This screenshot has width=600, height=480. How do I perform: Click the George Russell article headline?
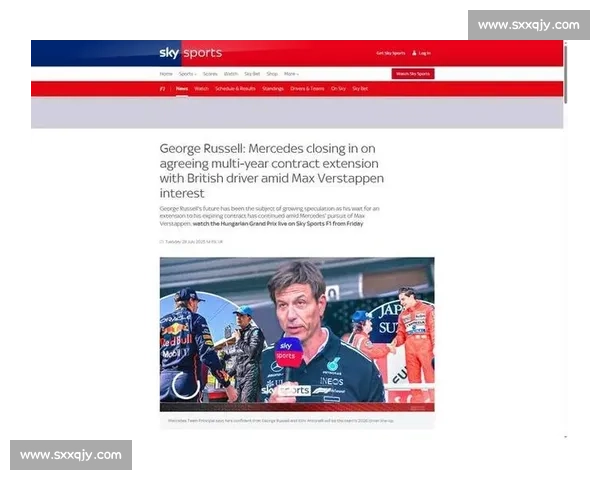click(272, 171)
